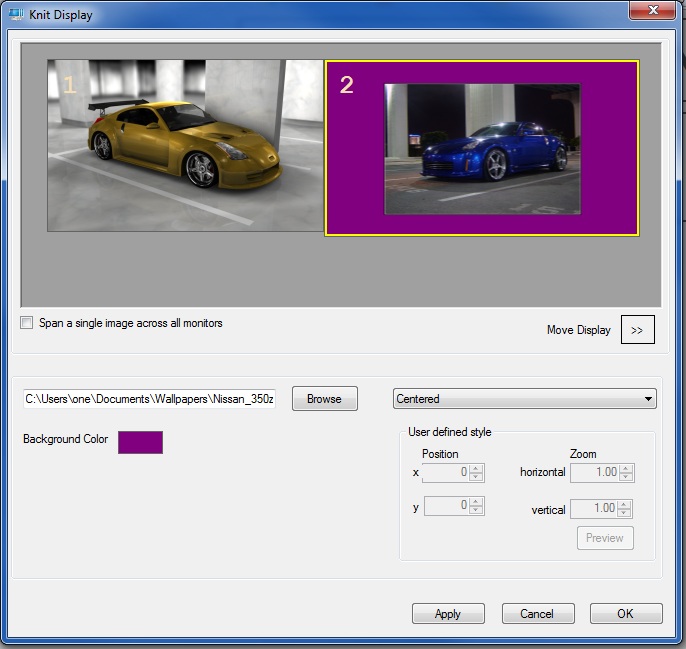Select monitor 2 blue car thumbnail
The width and height of the screenshot is (686, 649).
pos(482,148)
